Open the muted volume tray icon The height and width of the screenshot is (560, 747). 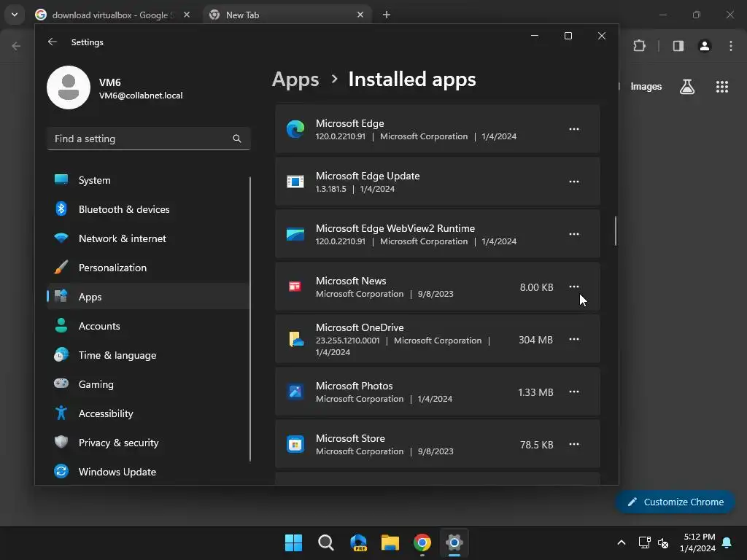pos(663,542)
